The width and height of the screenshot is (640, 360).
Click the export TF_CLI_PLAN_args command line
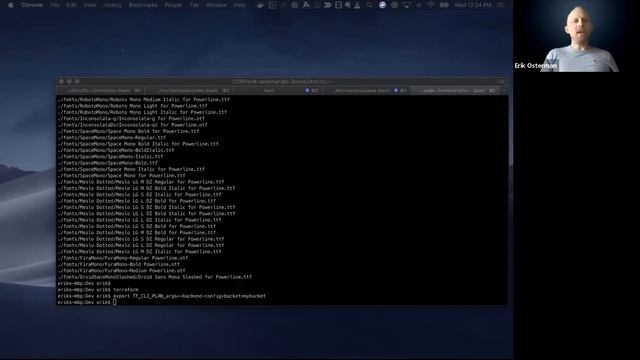162,296
